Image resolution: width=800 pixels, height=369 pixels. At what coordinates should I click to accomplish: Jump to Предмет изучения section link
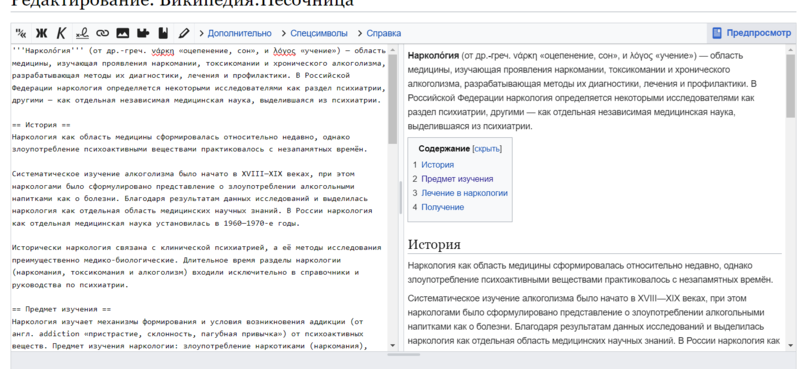coord(457,179)
